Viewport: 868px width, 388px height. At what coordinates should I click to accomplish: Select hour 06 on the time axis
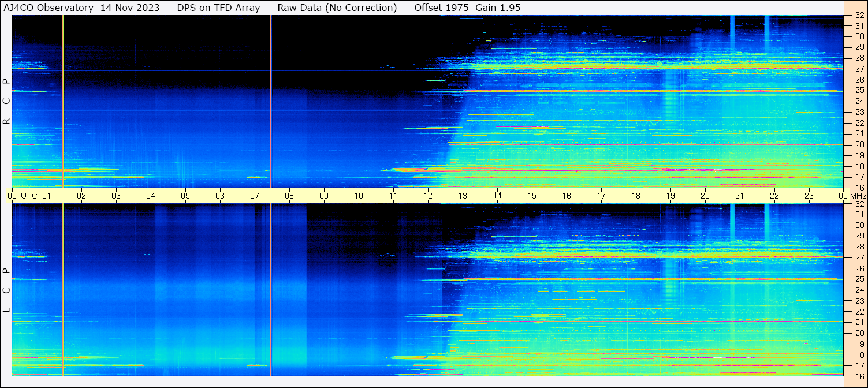(220, 196)
